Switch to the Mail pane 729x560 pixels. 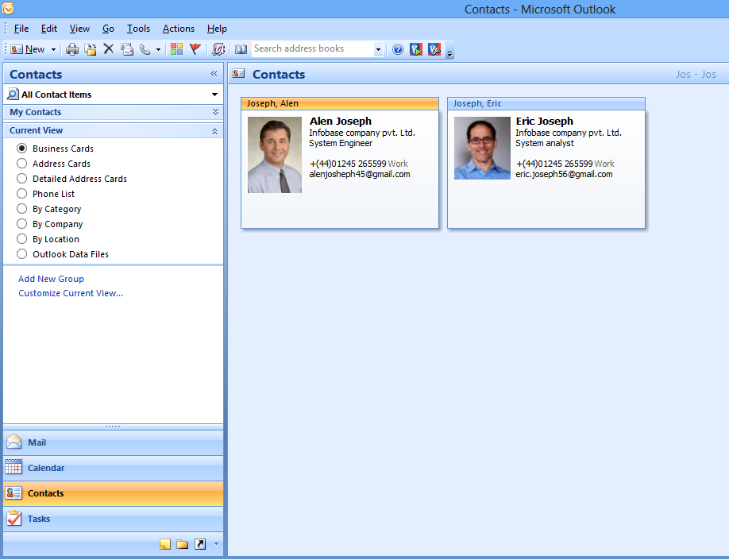pos(113,442)
